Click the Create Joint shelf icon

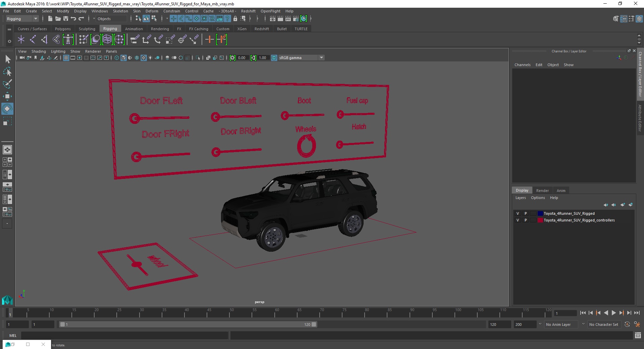click(x=33, y=40)
